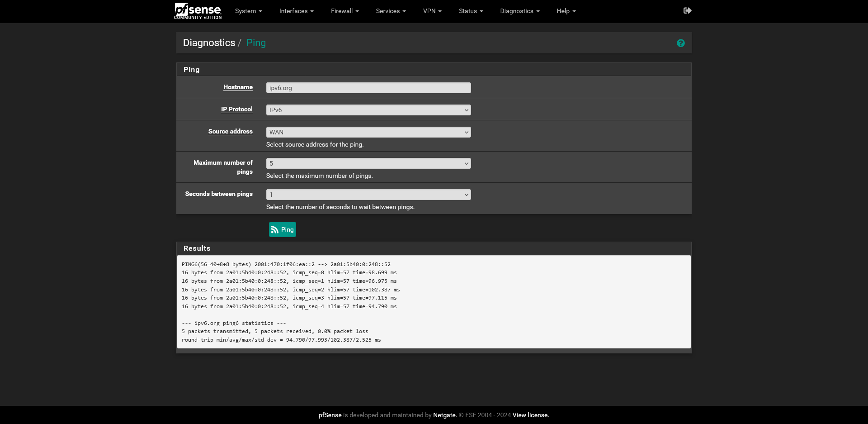Image resolution: width=868 pixels, height=424 pixels.
Task: Click the pfSense Community Edition logo
Action: tap(198, 11)
